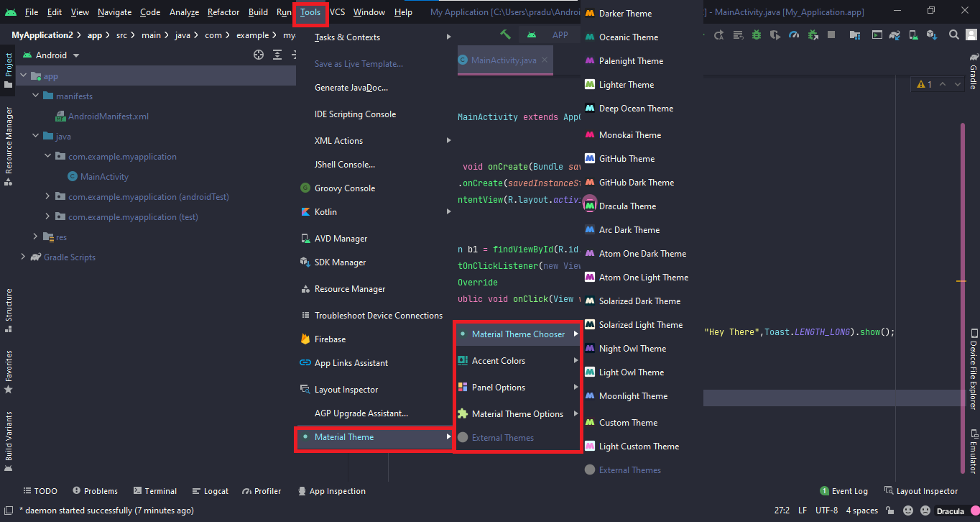
Task: Expand the Gradle Scripts node
Action: coord(23,257)
